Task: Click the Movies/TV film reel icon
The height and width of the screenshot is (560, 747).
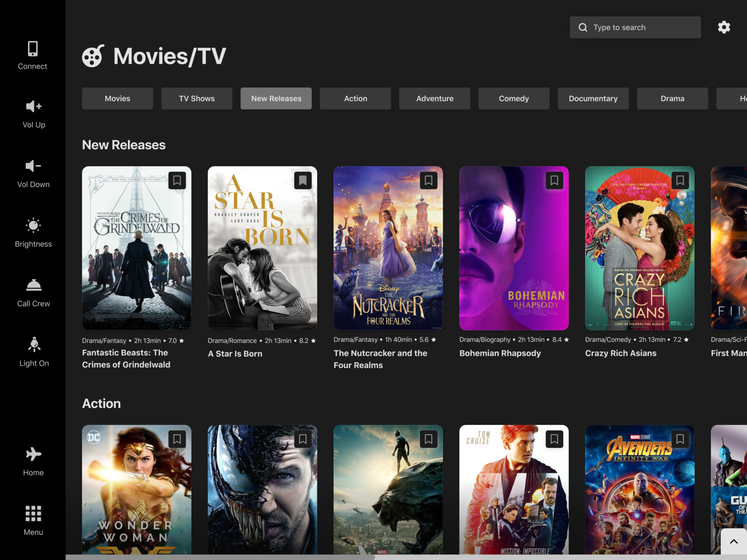Action: (93, 56)
